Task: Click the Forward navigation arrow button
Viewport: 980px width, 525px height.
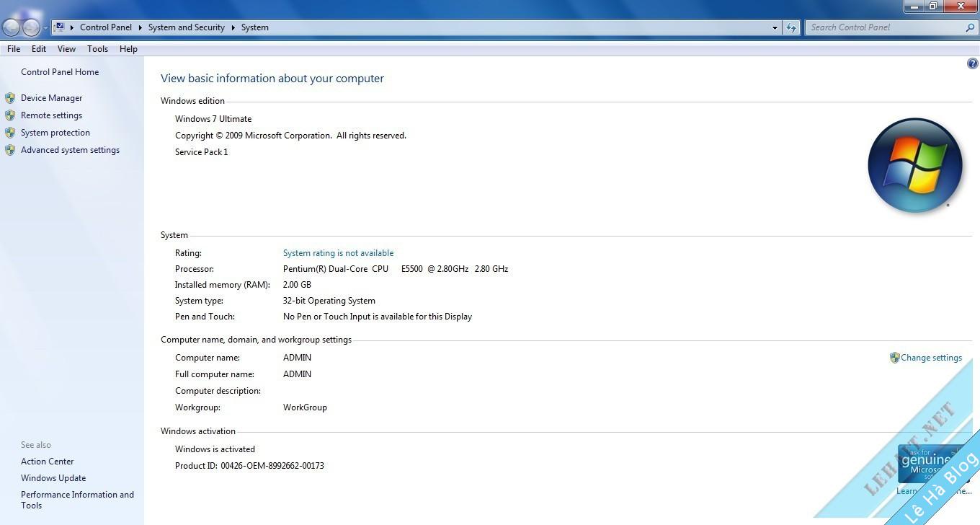Action: (x=31, y=27)
